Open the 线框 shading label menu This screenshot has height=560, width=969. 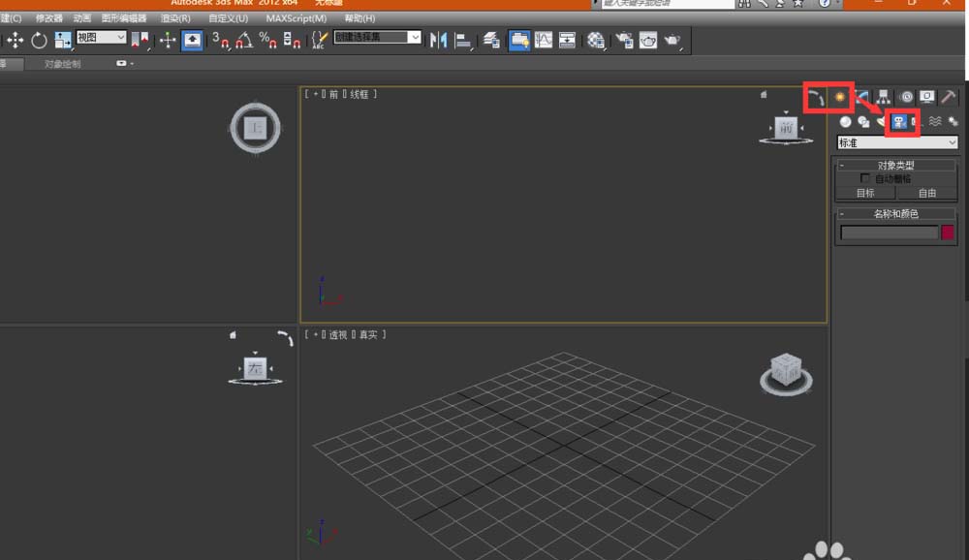[359, 94]
